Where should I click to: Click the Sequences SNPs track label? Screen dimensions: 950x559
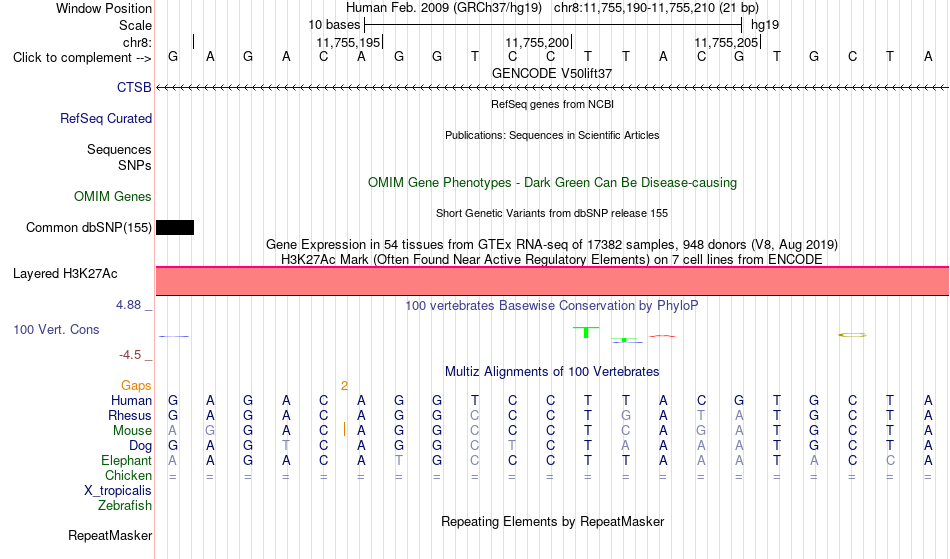pos(119,157)
